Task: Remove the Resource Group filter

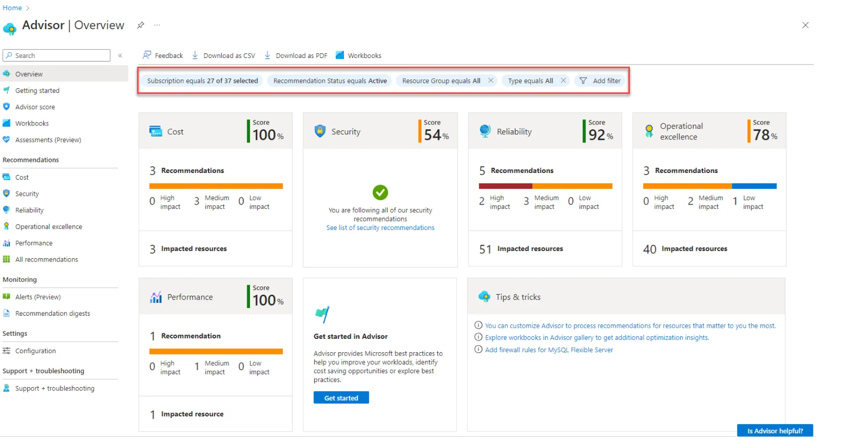Action: 491,80
